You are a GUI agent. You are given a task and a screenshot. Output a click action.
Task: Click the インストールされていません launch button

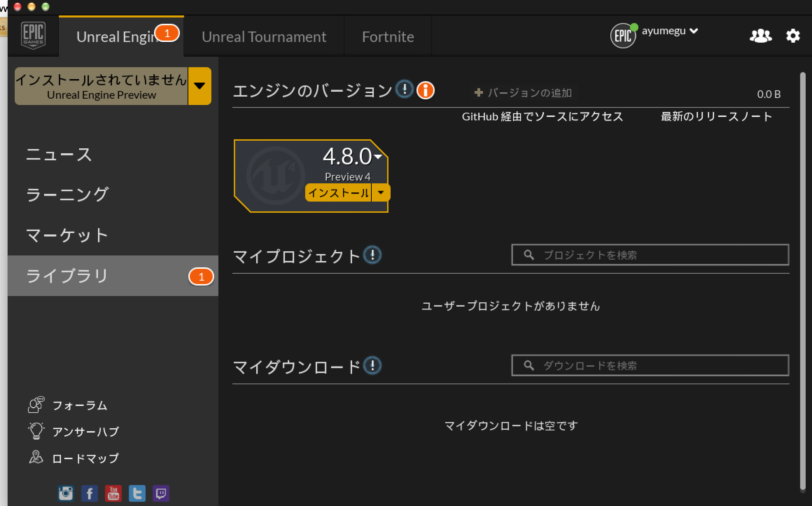point(101,86)
